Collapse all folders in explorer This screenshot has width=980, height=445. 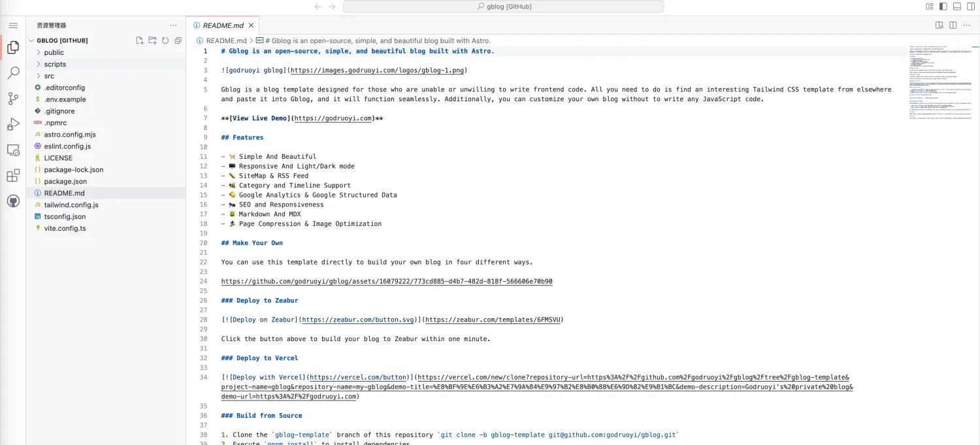click(x=178, y=41)
